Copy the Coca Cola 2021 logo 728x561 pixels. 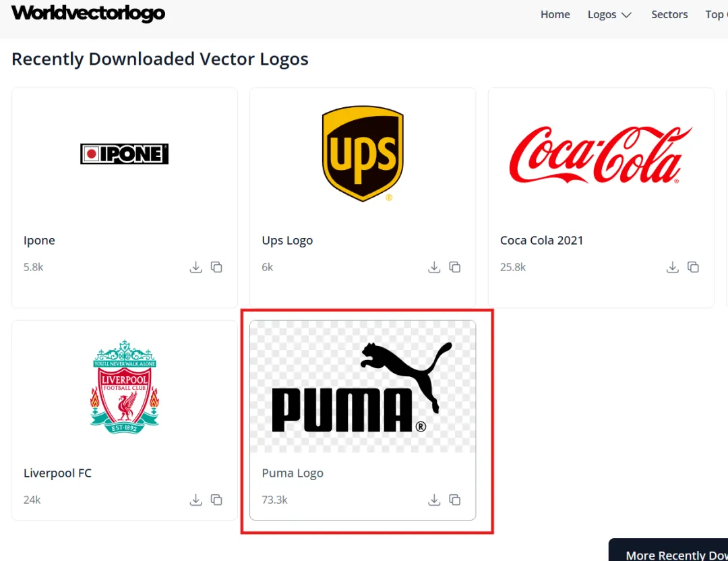click(693, 267)
